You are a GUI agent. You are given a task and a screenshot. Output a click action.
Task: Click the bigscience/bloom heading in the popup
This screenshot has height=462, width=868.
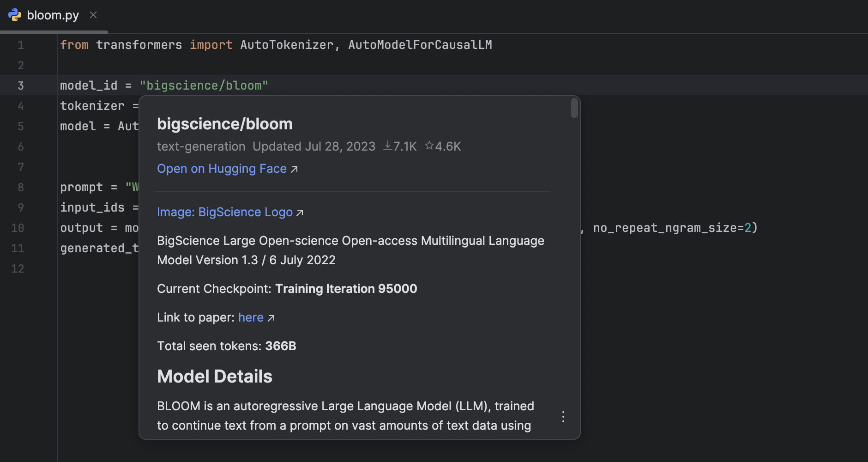[224, 123]
